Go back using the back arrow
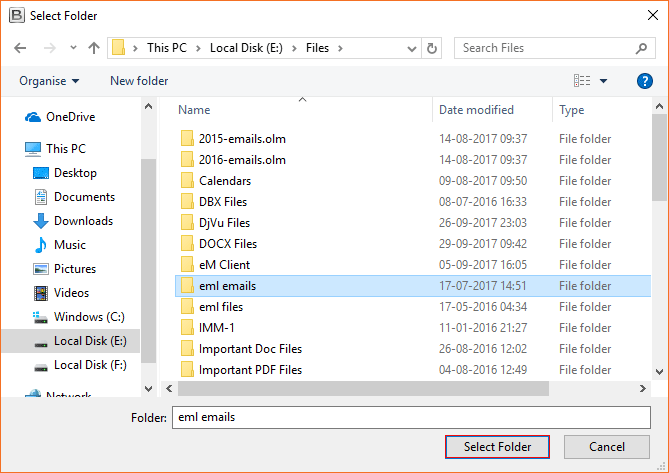The height and width of the screenshot is (473, 669). coord(20,48)
